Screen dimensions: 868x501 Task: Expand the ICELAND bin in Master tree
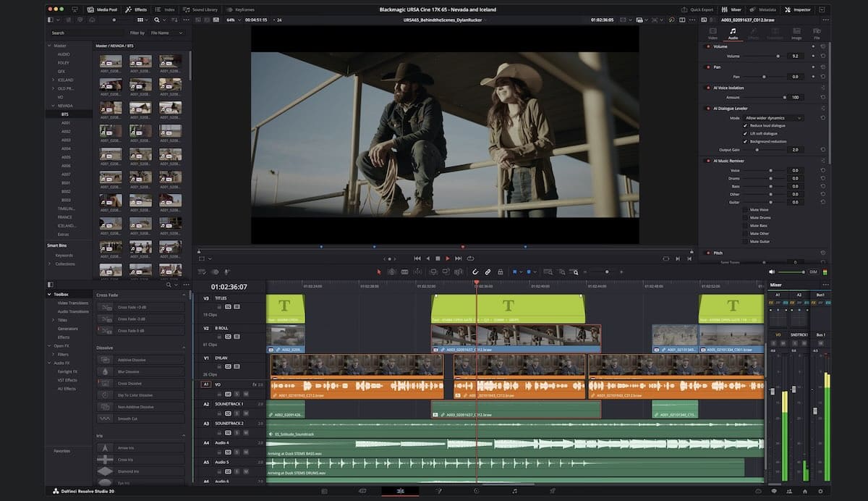[x=52, y=80]
